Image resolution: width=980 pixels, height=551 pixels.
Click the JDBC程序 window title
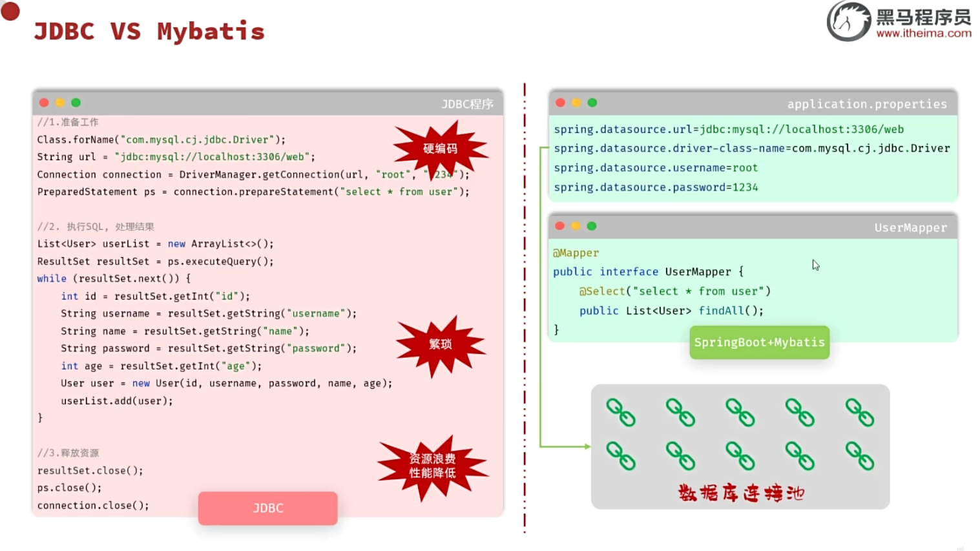[x=467, y=103]
